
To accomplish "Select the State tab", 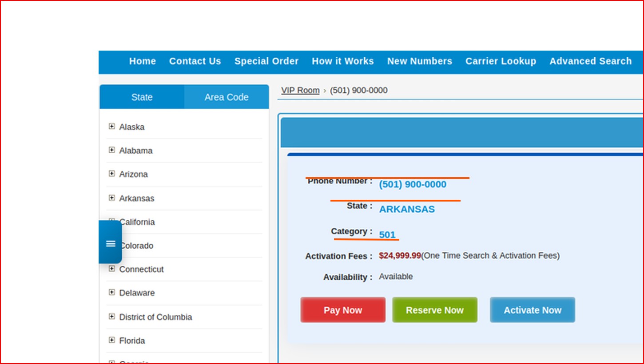I will (x=142, y=97).
